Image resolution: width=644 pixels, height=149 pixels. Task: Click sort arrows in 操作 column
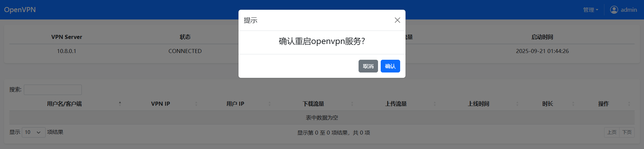click(x=629, y=104)
